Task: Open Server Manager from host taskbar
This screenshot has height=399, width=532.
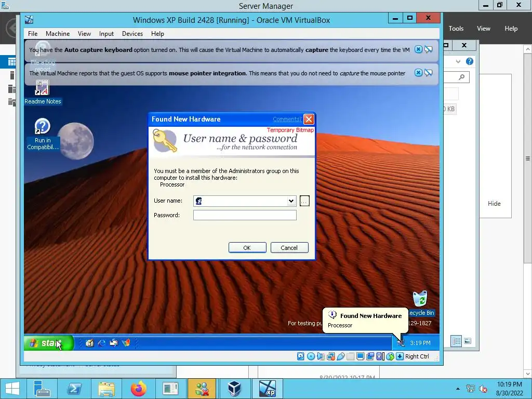Action: coord(42,389)
